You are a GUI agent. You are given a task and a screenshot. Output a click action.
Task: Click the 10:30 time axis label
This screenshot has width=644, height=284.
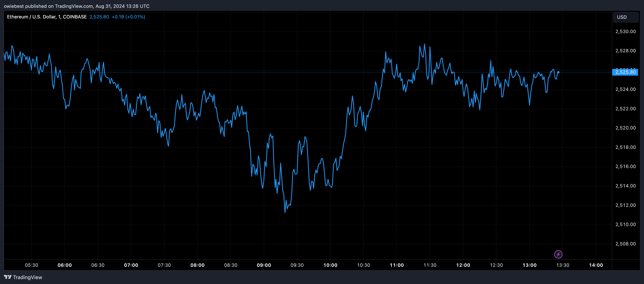tap(364, 265)
